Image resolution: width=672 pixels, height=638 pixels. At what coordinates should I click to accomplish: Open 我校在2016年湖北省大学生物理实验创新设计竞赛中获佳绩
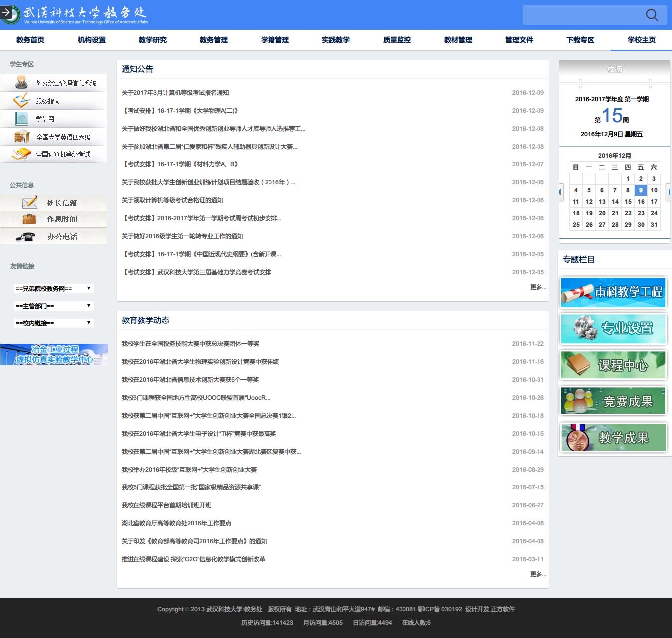(x=200, y=362)
